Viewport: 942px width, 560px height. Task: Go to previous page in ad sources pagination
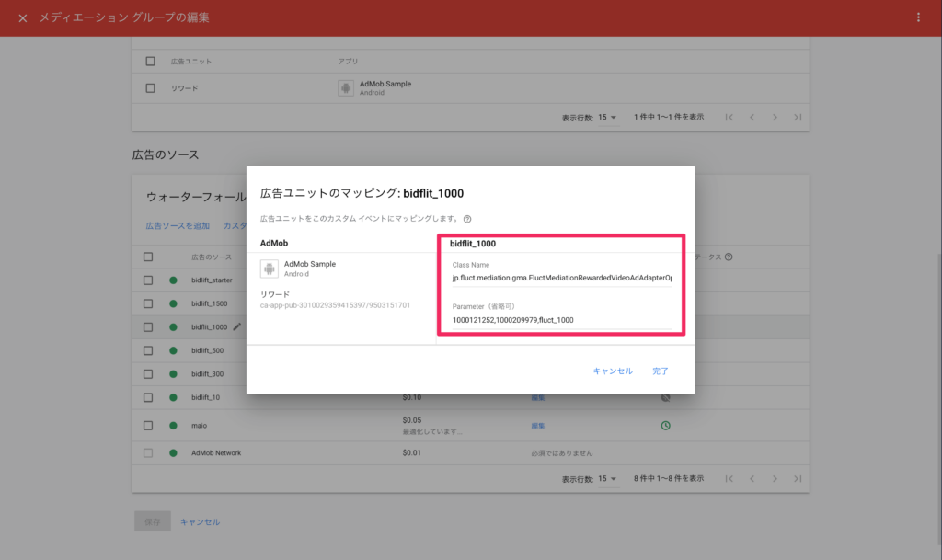click(x=752, y=479)
